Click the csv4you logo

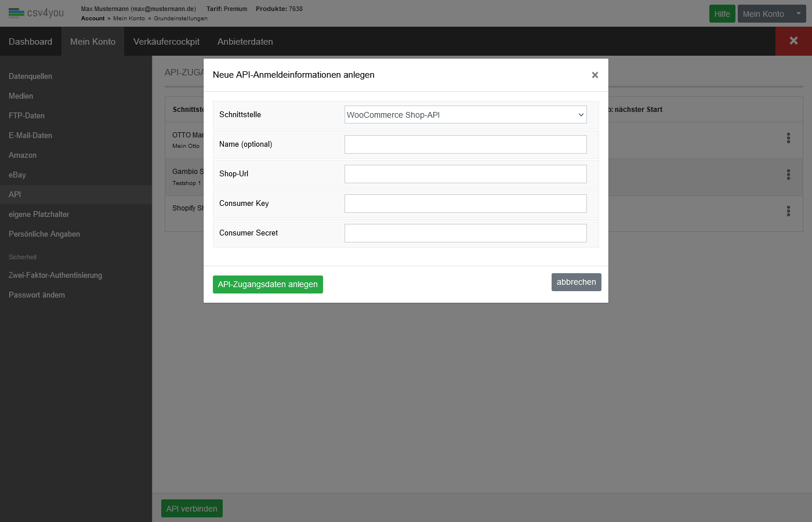tap(36, 13)
